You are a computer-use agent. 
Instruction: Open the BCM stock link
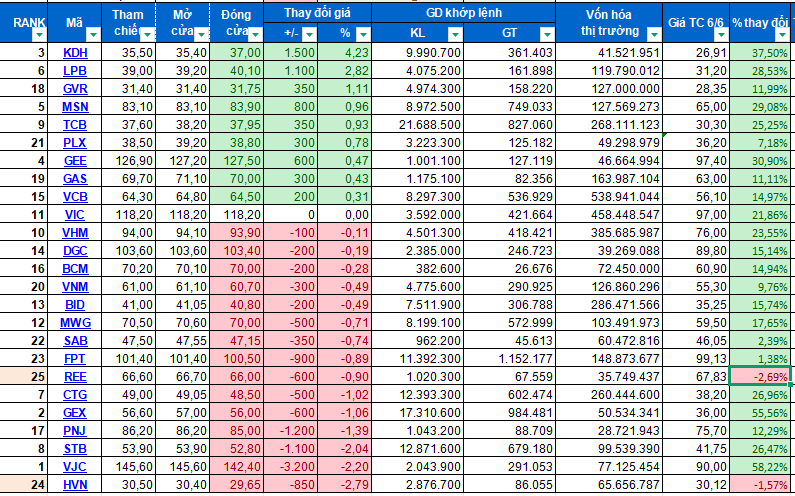pyautogui.click(x=75, y=269)
